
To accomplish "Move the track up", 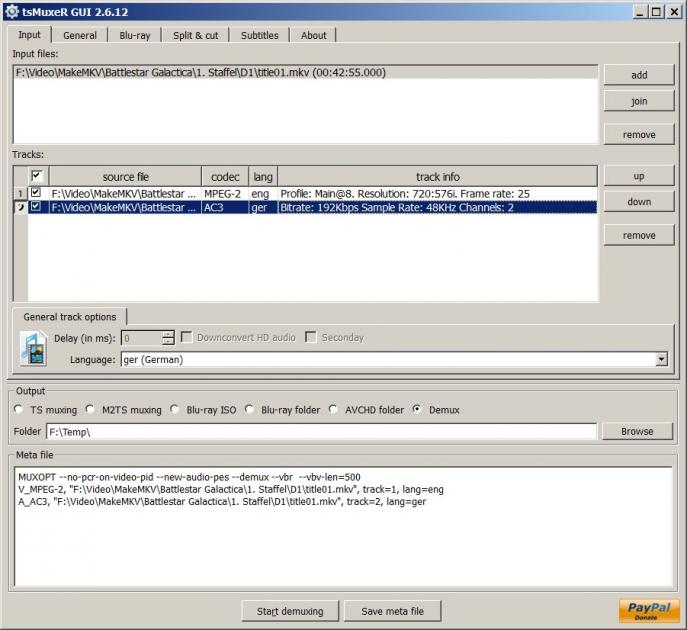I will [x=639, y=176].
